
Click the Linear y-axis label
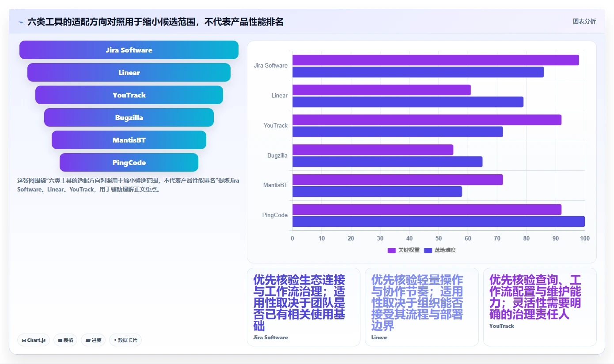click(x=280, y=95)
